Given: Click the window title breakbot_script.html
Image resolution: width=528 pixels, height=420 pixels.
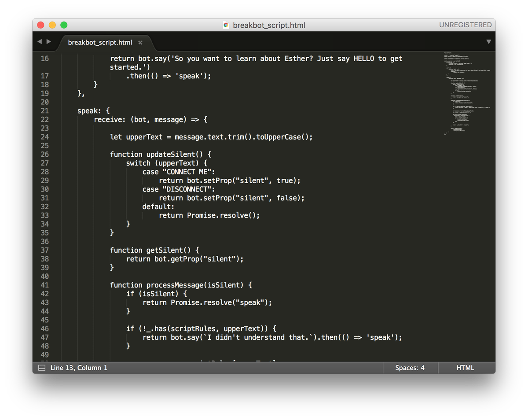Looking at the screenshot, I should coord(269,25).
